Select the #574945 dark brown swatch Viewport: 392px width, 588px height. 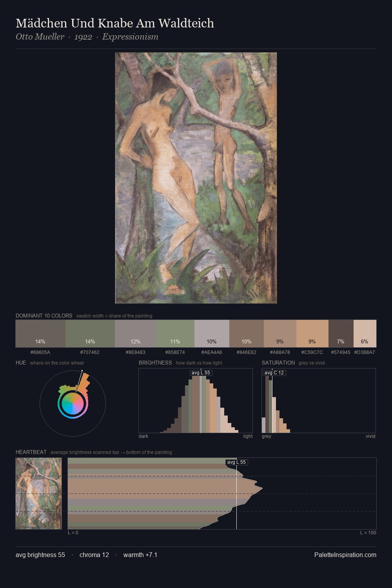pyautogui.click(x=341, y=334)
